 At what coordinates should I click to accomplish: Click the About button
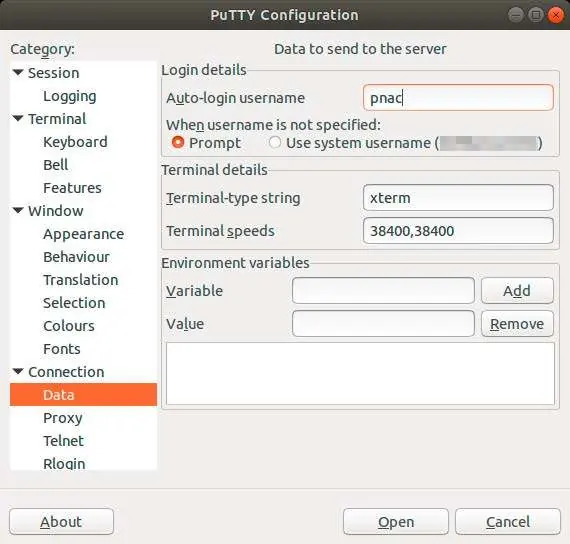pos(61,521)
